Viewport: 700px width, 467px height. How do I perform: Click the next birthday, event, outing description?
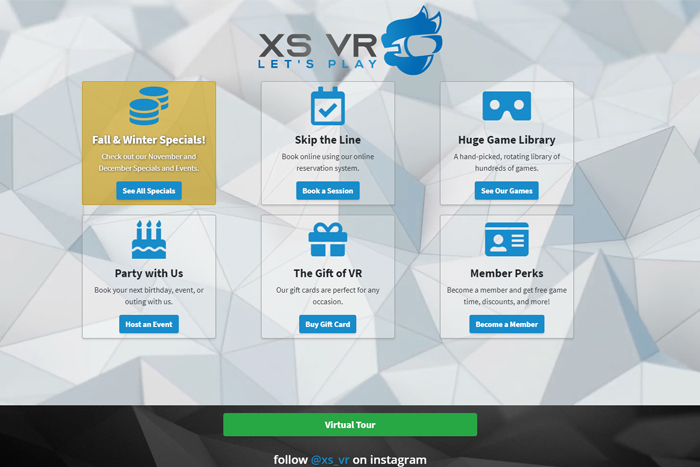[x=149, y=296]
